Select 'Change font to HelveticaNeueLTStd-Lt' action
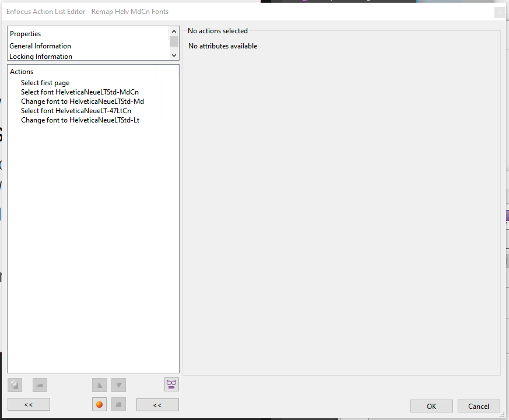 pos(80,120)
